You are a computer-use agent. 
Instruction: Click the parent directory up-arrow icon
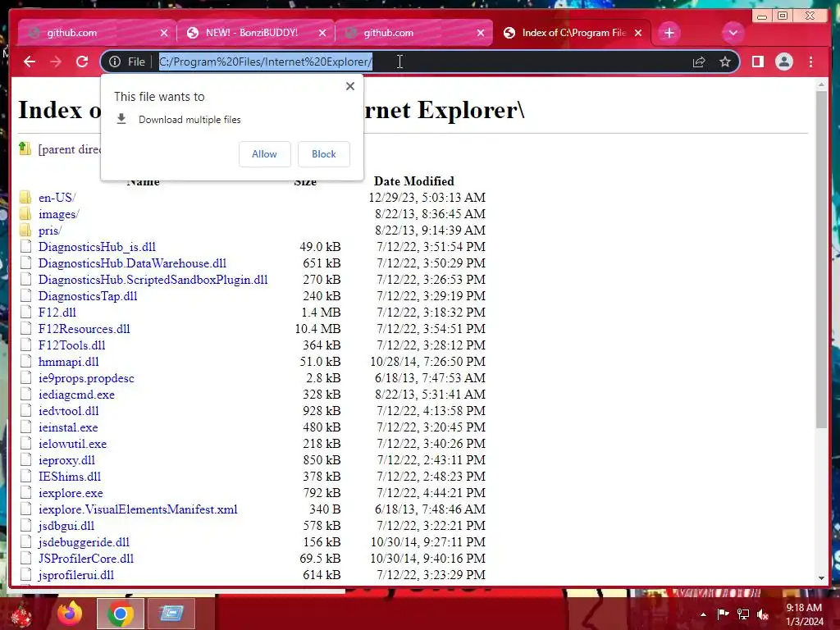pyautogui.click(x=25, y=148)
